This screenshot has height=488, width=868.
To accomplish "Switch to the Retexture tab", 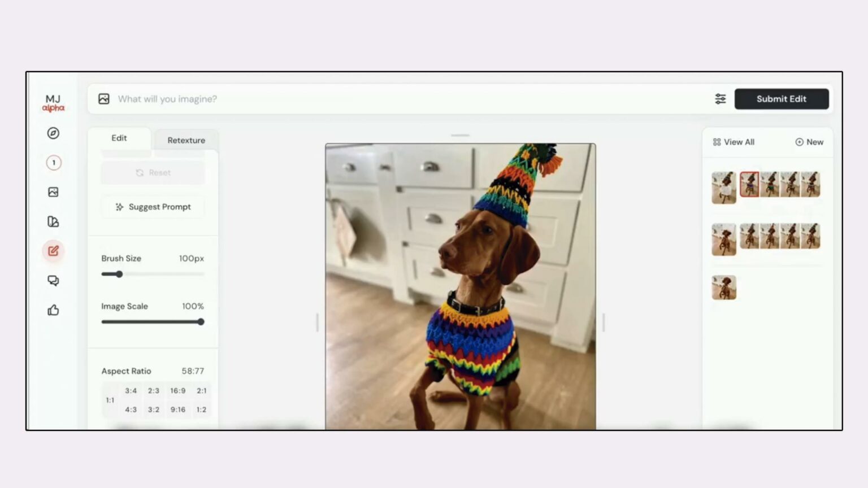I will [x=186, y=140].
